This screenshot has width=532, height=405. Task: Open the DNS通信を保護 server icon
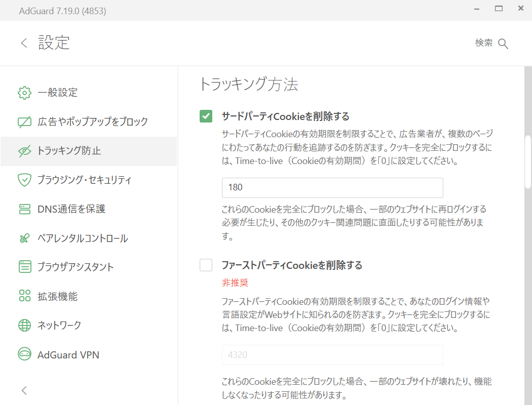[24, 209]
